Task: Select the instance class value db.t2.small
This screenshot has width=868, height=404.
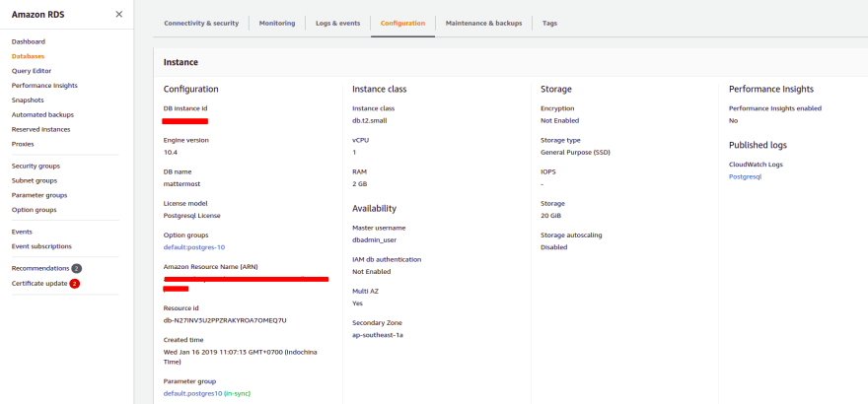Action: tap(369, 120)
